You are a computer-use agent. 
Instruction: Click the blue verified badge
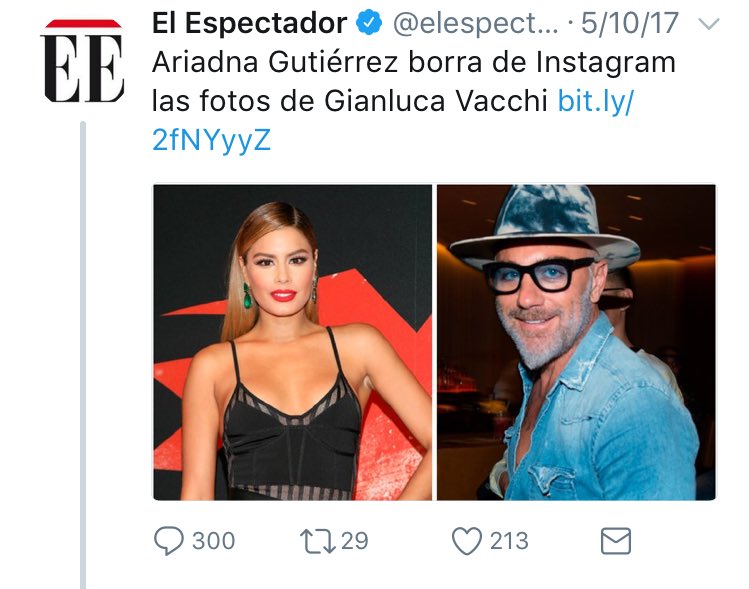[370, 23]
